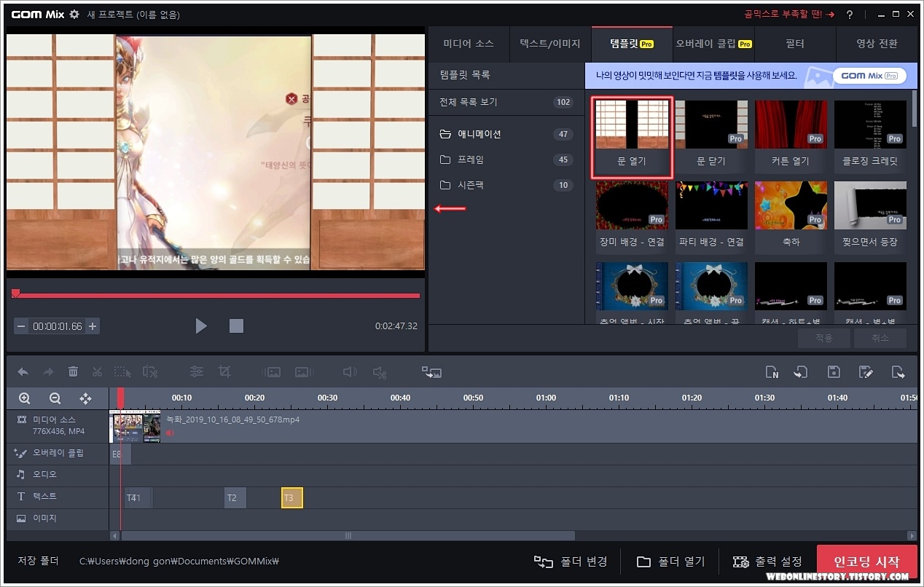Save project as with pencil-disk icon
This screenshot has height=587, width=924.
tap(866, 372)
